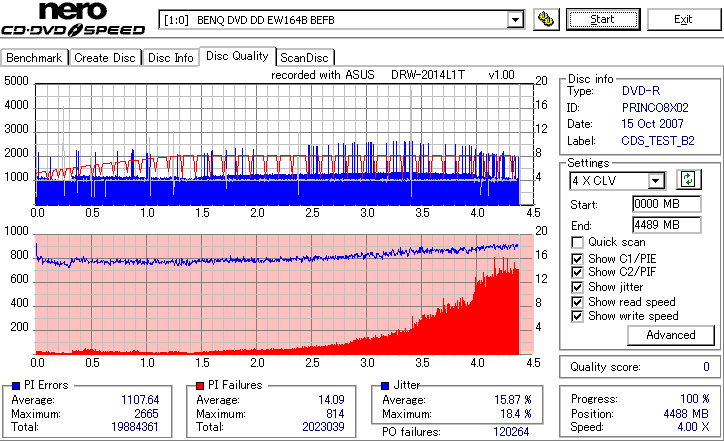Click the PI Failures maximum 814
Viewport: 724px width, 441px height.
tap(335, 414)
